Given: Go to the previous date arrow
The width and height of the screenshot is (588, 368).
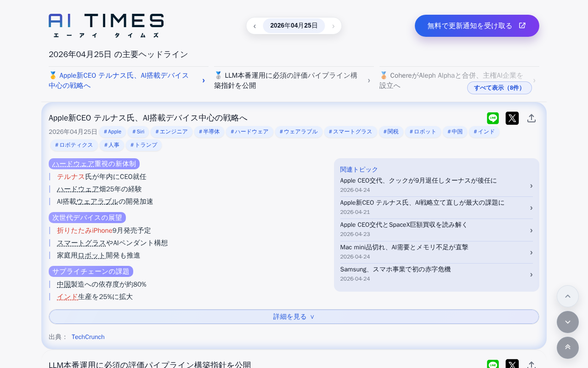Looking at the screenshot, I should 254,26.
